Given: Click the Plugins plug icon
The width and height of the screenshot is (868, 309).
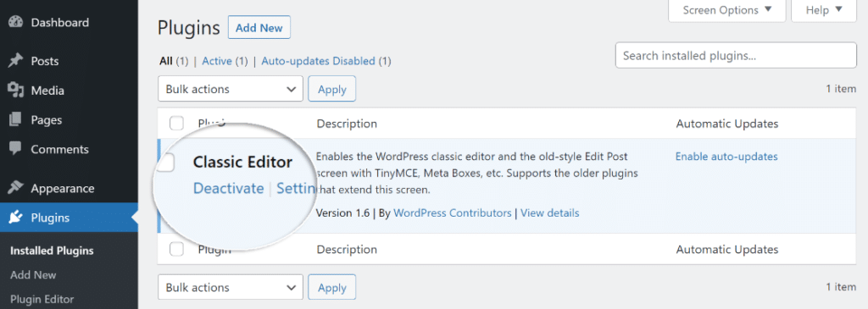Looking at the screenshot, I should click(15, 218).
